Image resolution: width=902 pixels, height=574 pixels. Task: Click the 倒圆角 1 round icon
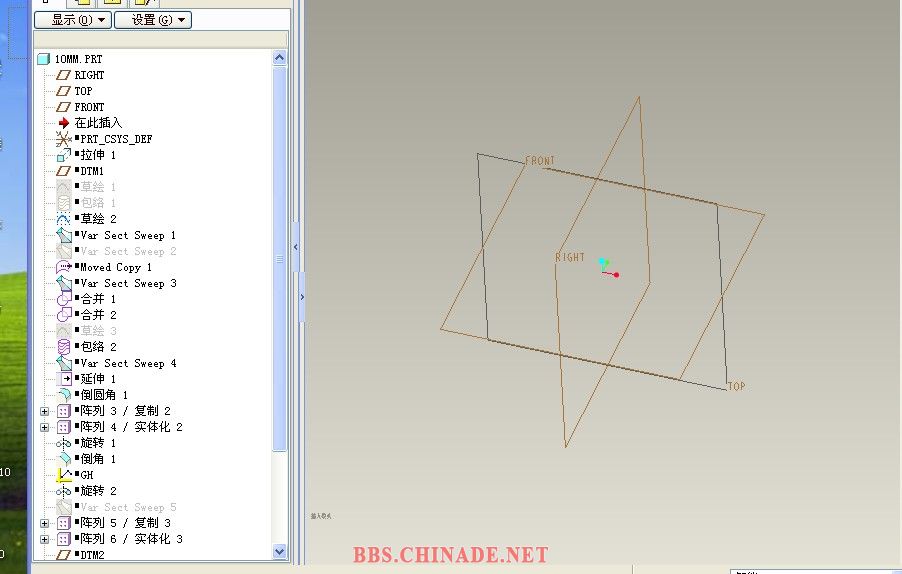tap(64, 395)
